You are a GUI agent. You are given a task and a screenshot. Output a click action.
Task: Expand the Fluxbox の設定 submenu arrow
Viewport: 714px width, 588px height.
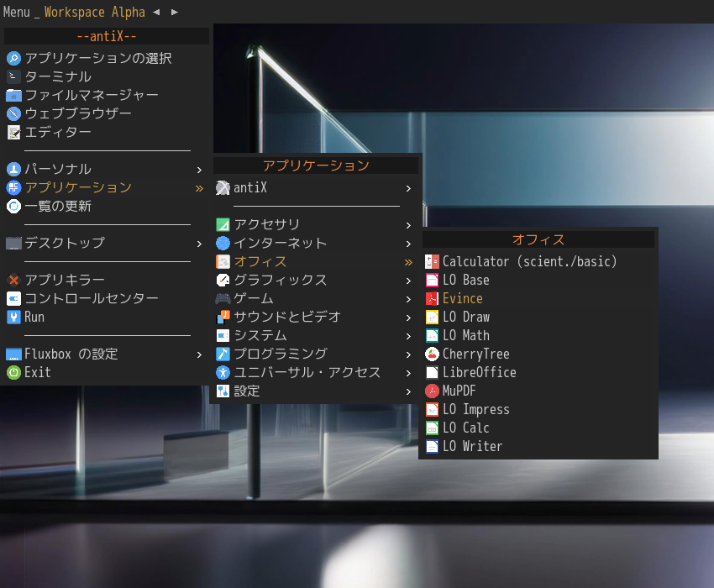[199, 354]
